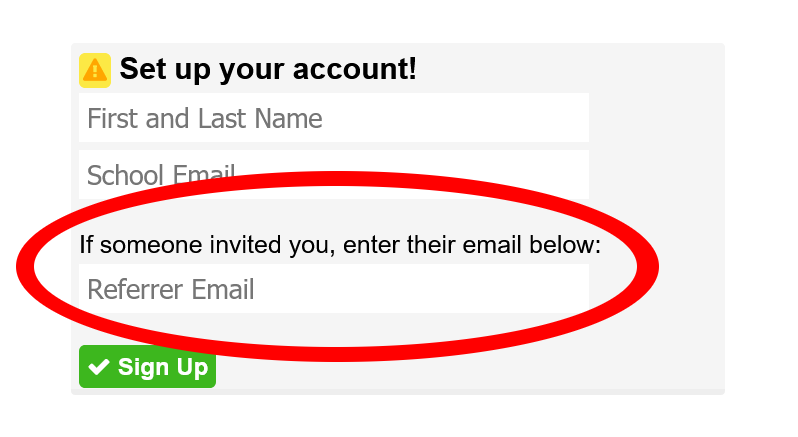
Task: Click the checkmark icon on Sign Up
Action: (x=99, y=367)
